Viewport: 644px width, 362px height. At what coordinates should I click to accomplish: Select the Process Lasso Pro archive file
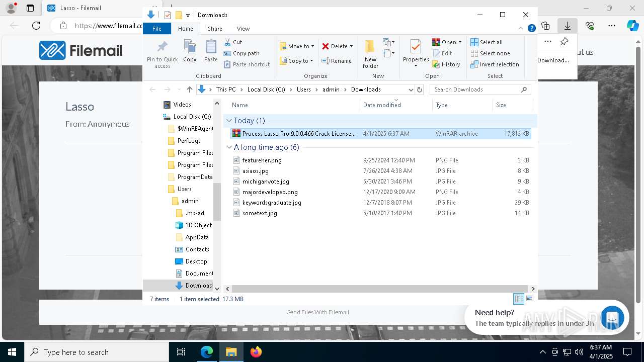(381, 134)
